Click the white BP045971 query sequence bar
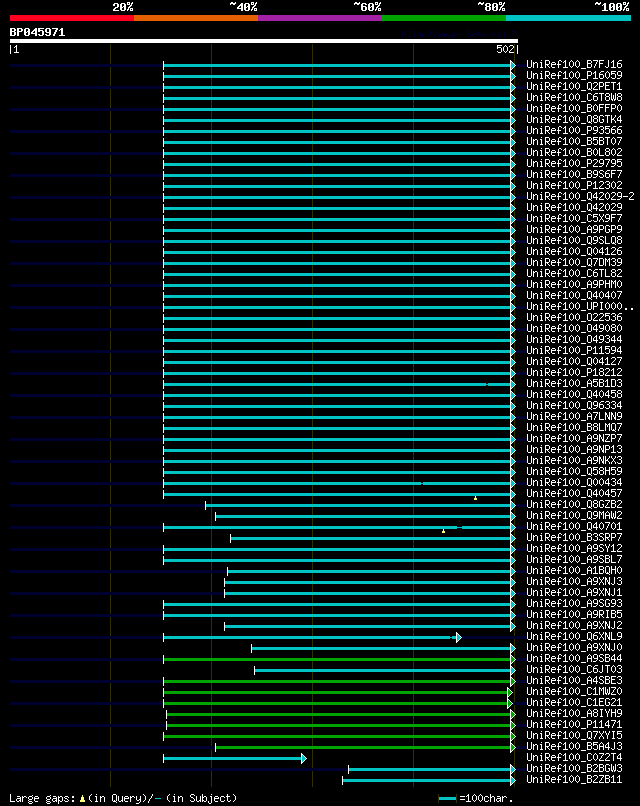Screen dimensions: 640x806 [264, 41]
